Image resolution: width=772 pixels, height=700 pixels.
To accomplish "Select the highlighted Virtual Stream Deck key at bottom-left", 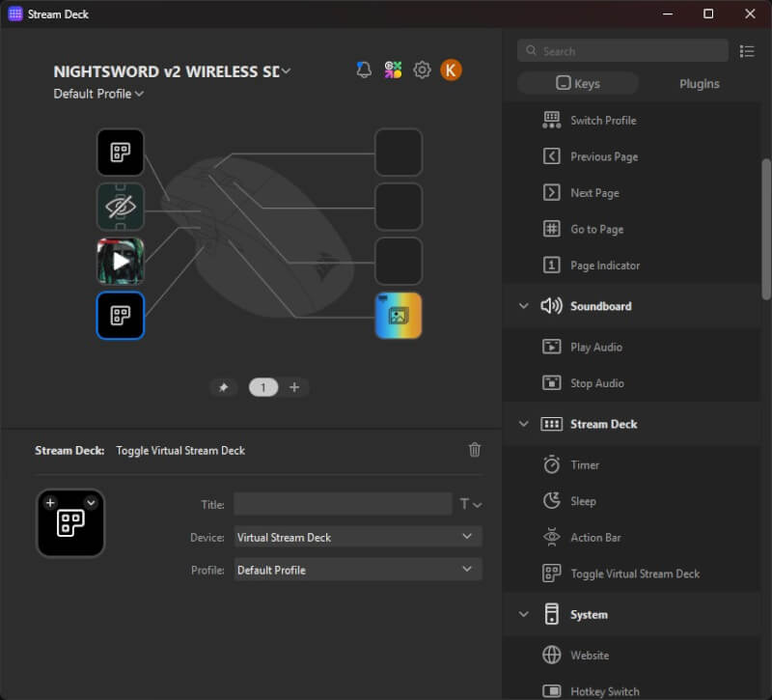I will pyautogui.click(x=121, y=316).
